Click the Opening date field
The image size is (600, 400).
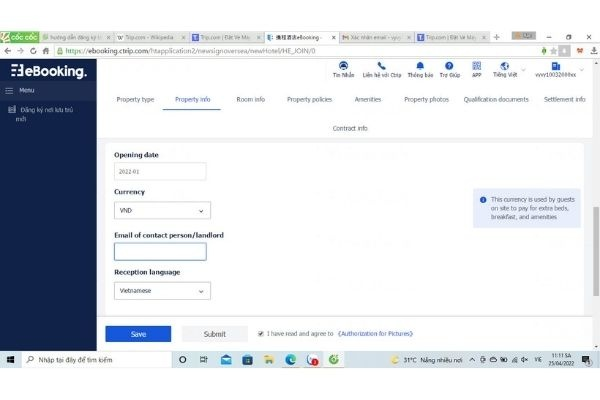[160, 171]
